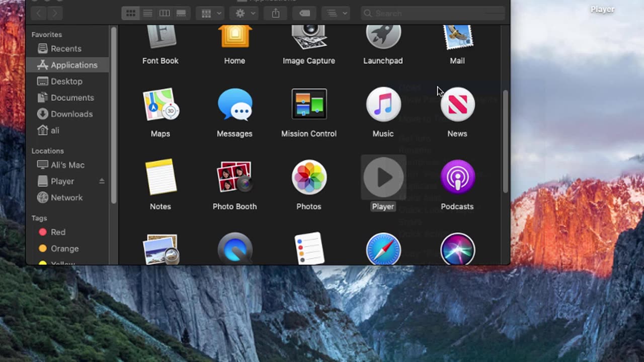Select the Preview app icon

pos(160,249)
